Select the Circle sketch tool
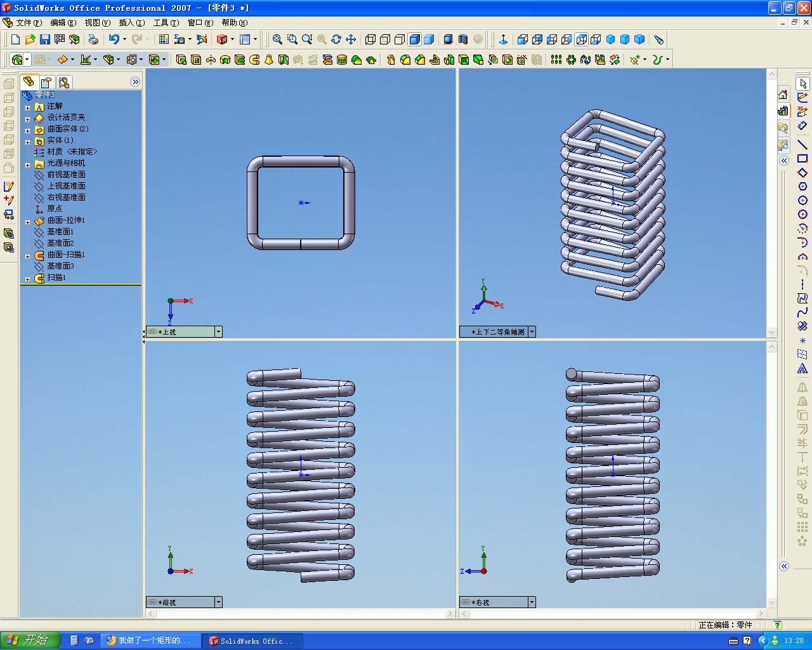812x650 pixels. coord(802,201)
